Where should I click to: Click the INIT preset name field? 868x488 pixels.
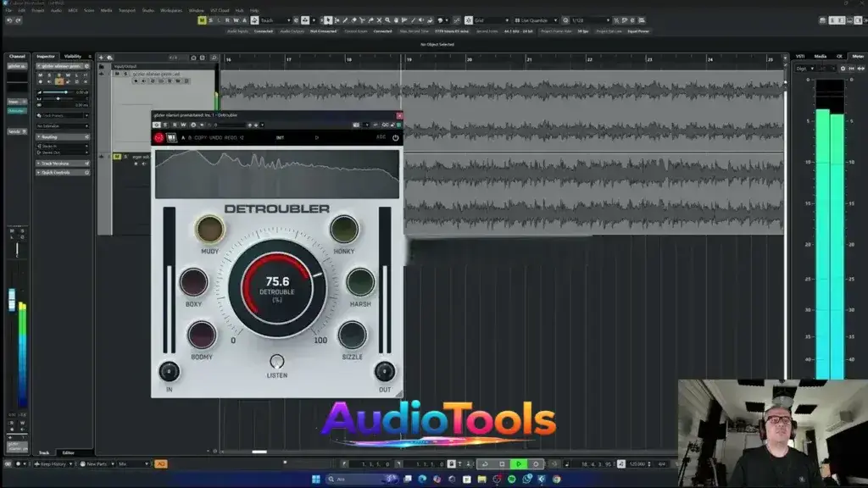click(280, 137)
